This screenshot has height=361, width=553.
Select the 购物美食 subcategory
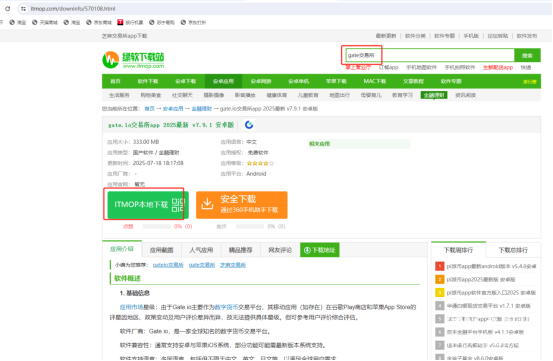click(151, 95)
